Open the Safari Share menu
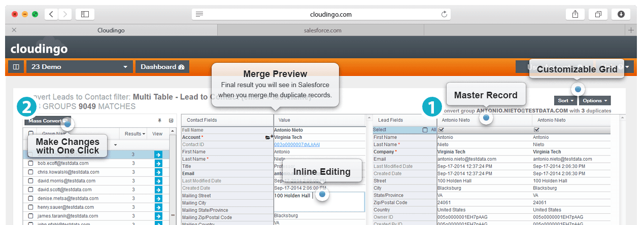The image size is (644, 225). (x=575, y=14)
